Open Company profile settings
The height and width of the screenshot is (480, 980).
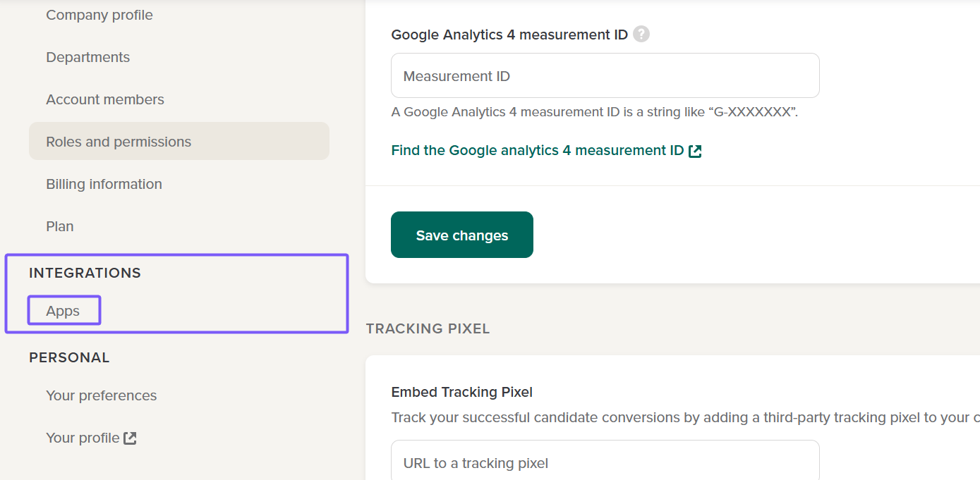pos(99,15)
